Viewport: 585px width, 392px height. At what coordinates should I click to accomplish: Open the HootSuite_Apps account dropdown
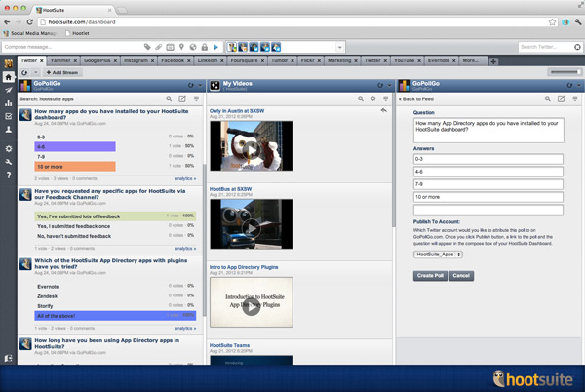[438, 255]
